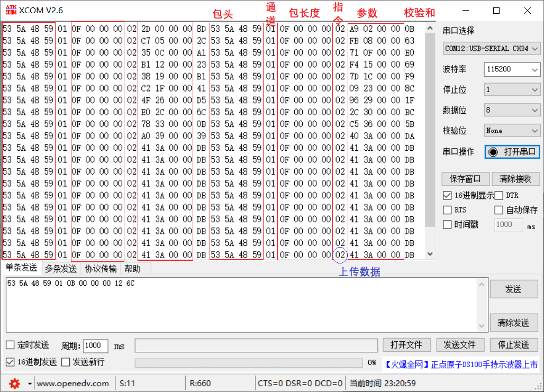Click the receive area scroll up arrow

click(430, 28)
